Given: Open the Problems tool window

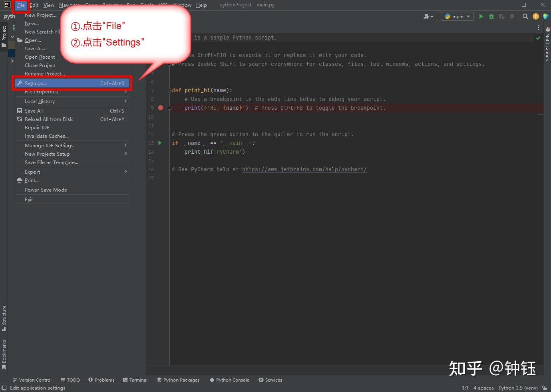Looking at the screenshot, I should (101, 380).
